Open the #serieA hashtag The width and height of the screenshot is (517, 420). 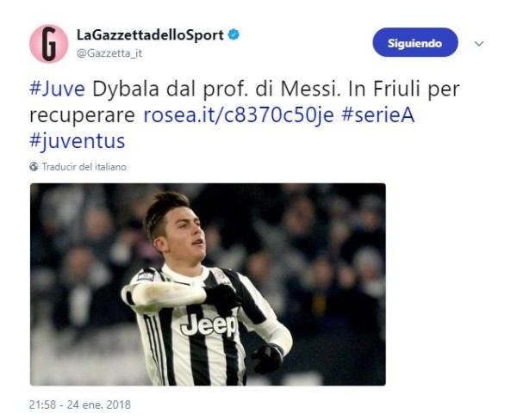tap(378, 115)
